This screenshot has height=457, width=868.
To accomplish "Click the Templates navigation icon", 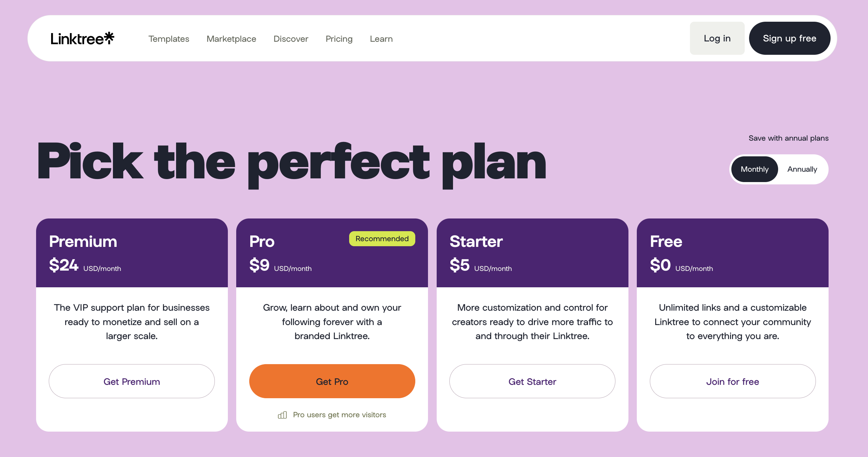I will (x=169, y=38).
